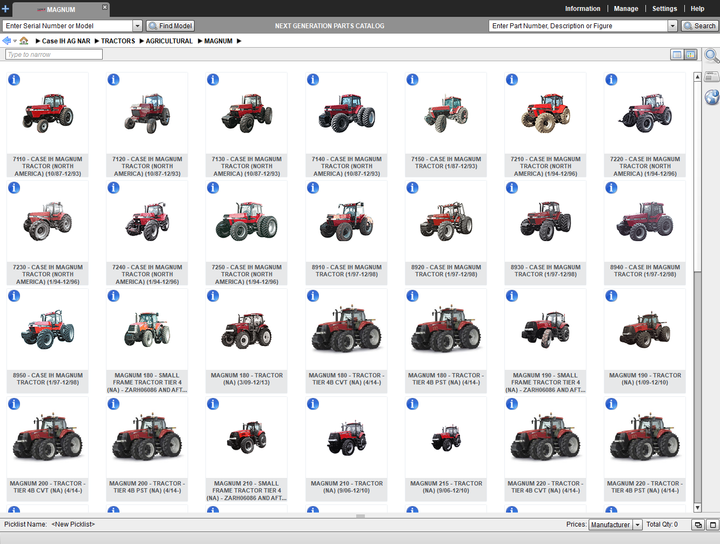Open info for the 8940 Magnum tractor
The width and height of the screenshot is (720, 544).
(611, 188)
